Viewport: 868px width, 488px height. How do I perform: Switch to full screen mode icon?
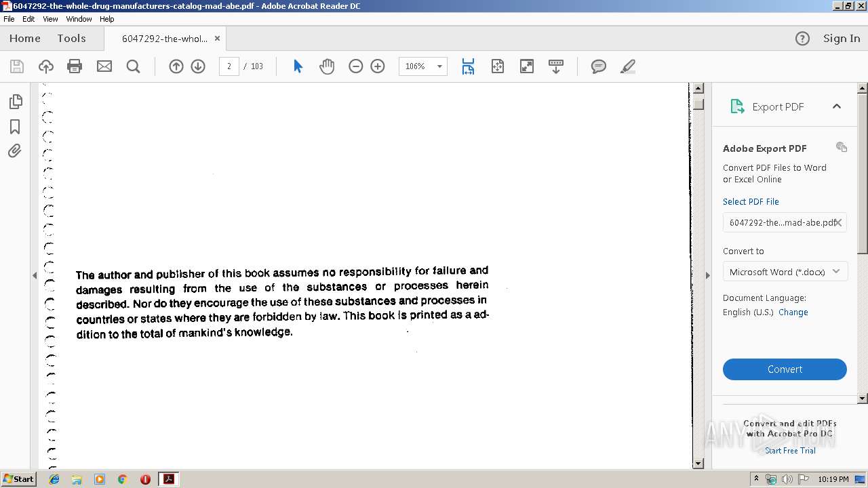pyautogui.click(x=527, y=66)
